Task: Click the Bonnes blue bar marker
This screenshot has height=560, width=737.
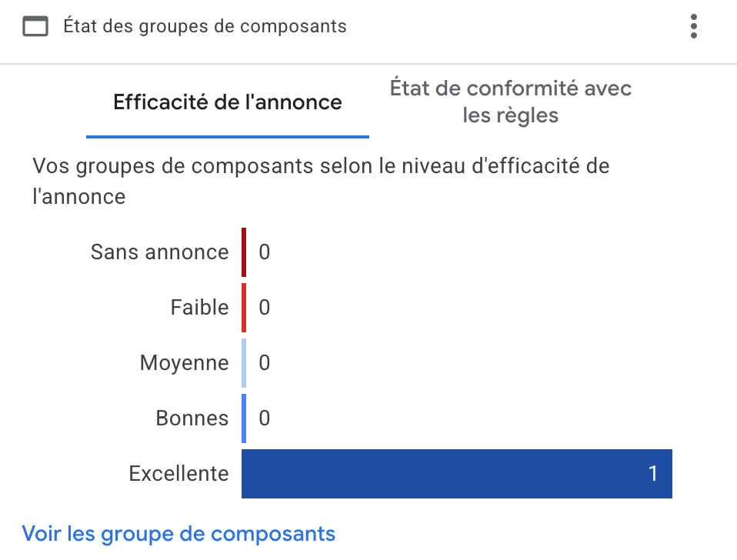Action: tap(244, 418)
